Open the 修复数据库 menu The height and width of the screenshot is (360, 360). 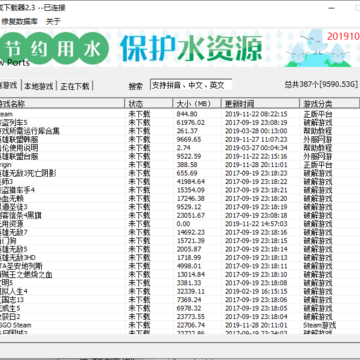point(19,22)
